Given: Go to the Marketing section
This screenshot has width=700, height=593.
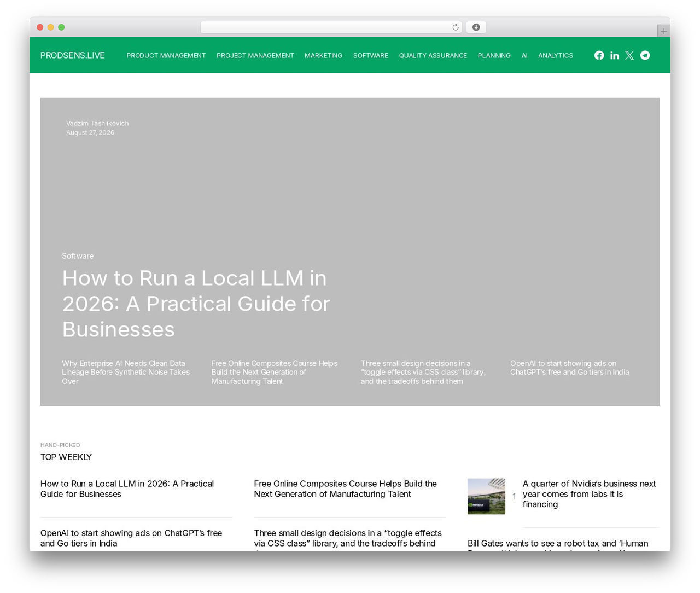Looking at the screenshot, I should click(x=324, y=56).
